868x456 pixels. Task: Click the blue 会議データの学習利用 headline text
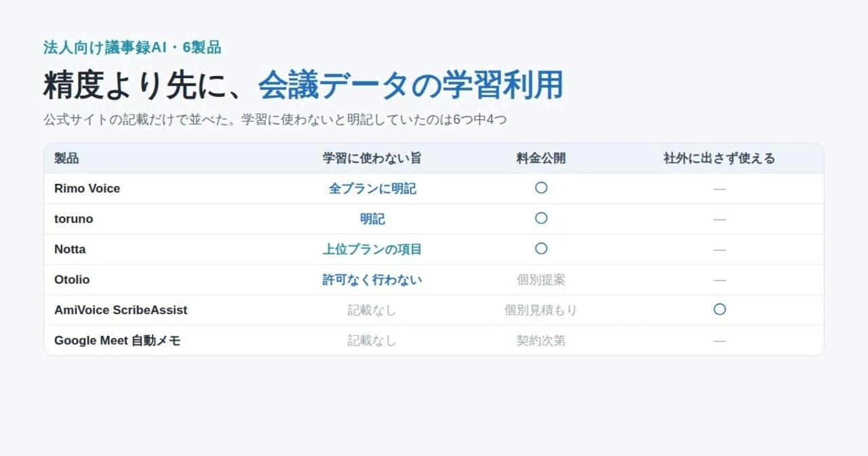[411, 85]
